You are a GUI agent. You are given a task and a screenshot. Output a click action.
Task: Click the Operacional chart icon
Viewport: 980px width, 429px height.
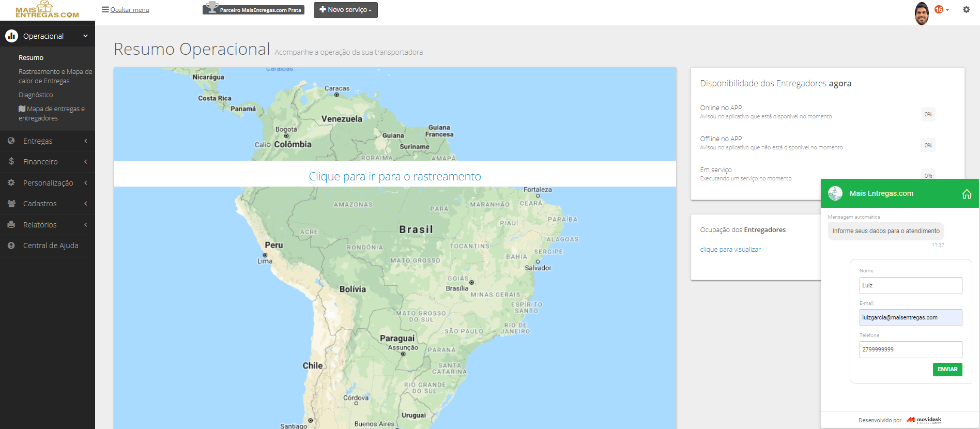point(11,36)
